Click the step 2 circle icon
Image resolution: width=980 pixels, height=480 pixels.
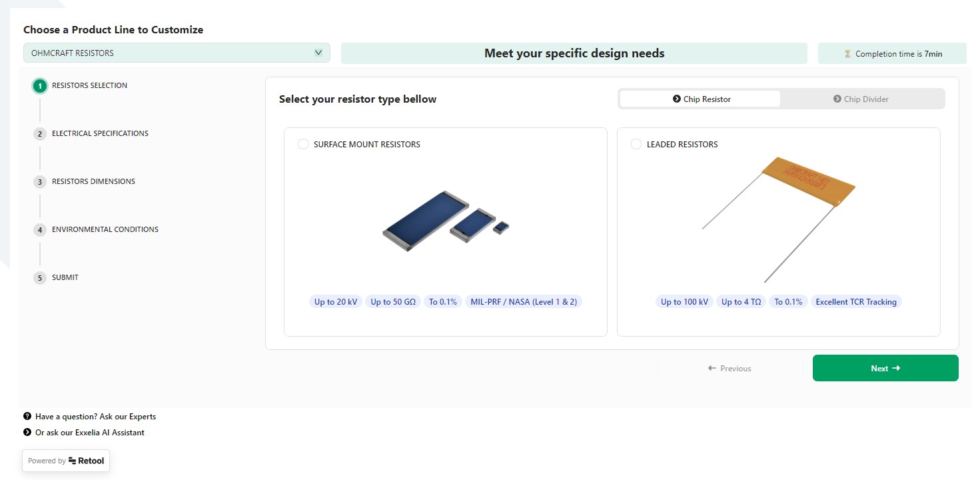pos(40,134)
